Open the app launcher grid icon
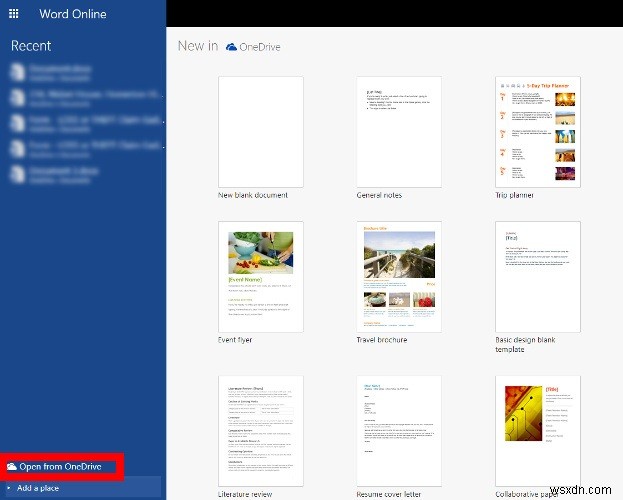The height and width of the screenshot is (500, 623). coord(14,14)
